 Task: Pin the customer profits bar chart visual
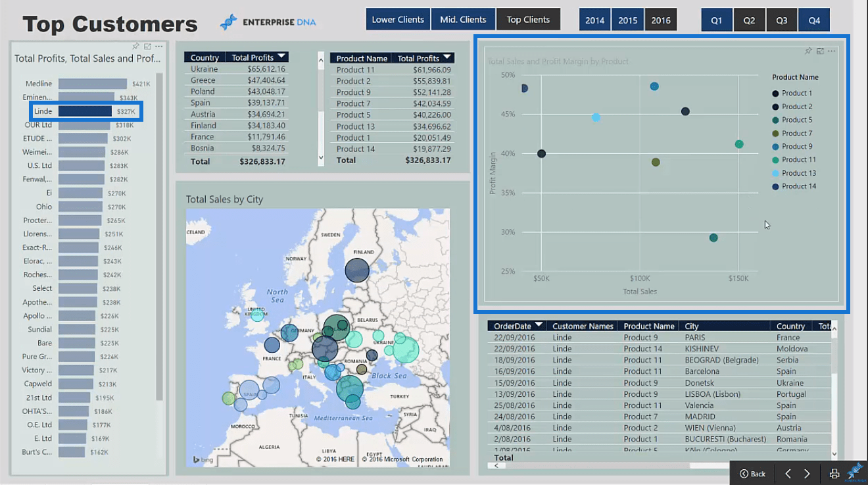[135, 46]
